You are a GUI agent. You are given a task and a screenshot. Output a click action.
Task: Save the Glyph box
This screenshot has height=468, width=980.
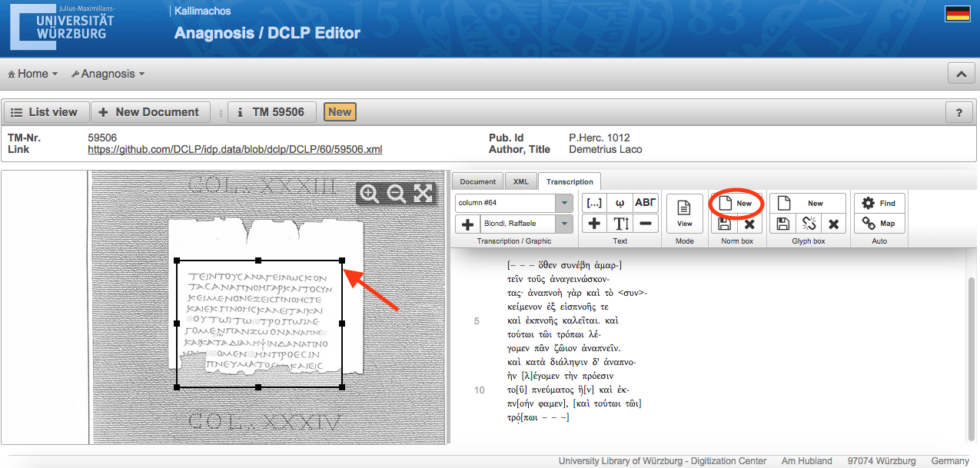click(x=782, y=224)
